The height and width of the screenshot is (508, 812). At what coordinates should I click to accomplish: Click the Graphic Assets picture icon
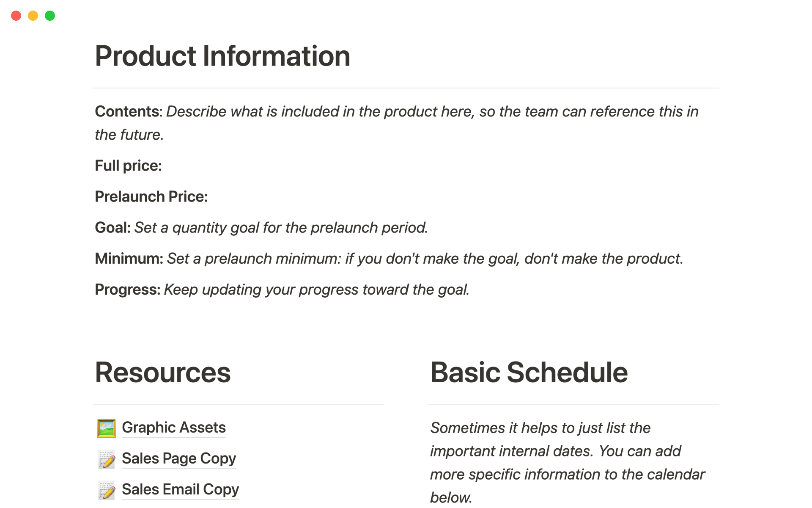(x=106, y=428)
